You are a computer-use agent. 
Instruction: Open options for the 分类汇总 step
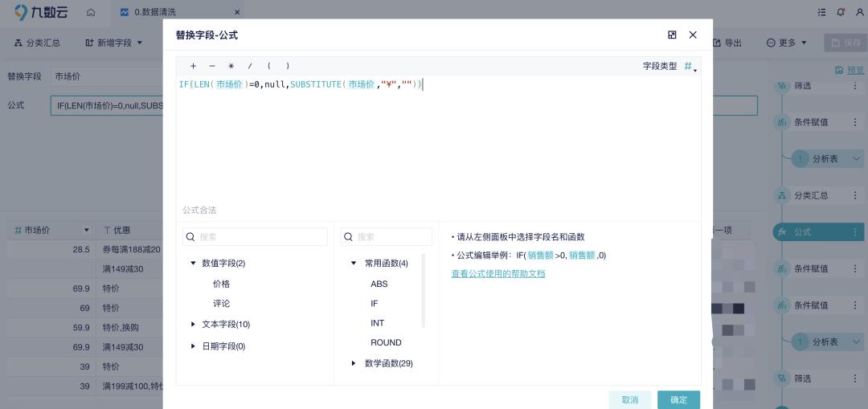[x=854, y=195]
